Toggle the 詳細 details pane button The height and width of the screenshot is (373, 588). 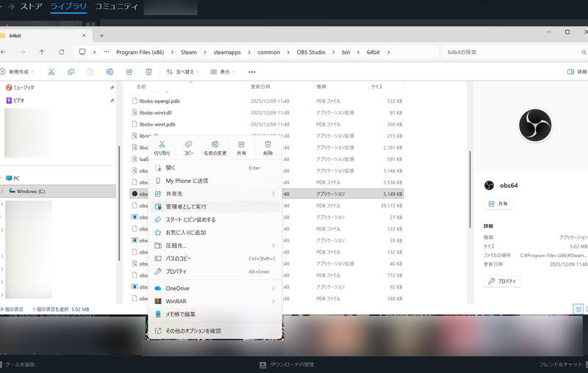pyautogui.click(x=577, y=72)
